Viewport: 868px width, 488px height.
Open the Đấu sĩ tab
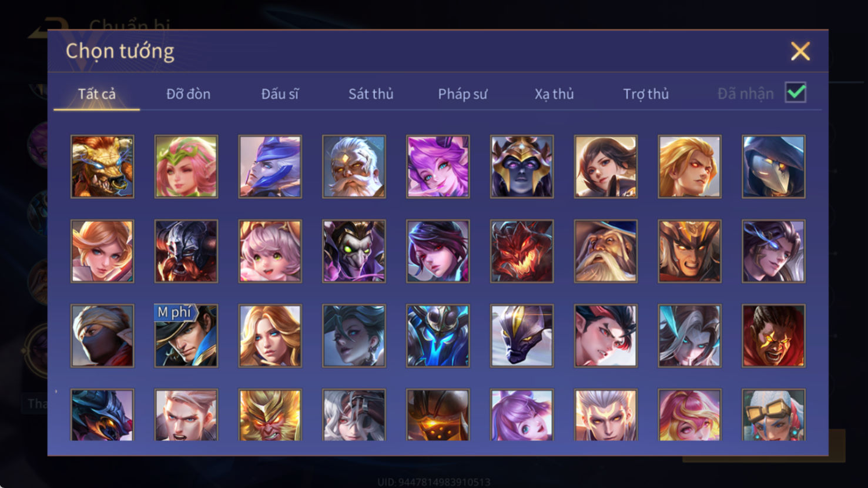click(x=280, y=94)
